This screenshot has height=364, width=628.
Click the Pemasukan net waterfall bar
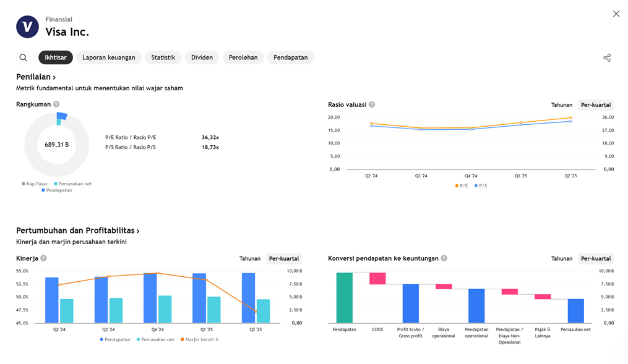[575, 311]
